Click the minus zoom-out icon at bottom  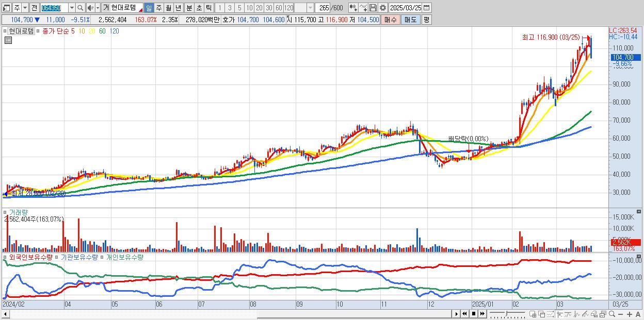[x=620, y=314]
